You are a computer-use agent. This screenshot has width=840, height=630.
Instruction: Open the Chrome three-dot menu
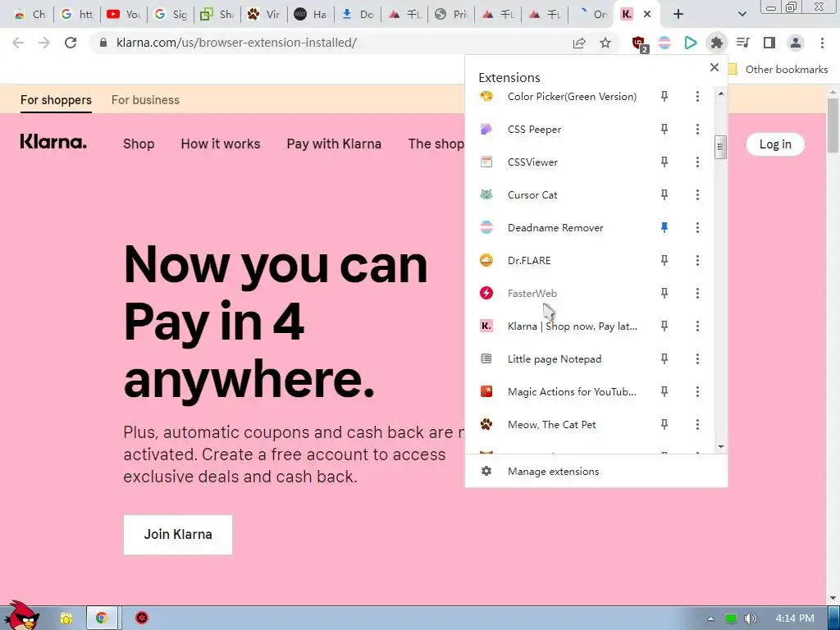[x=822, y=43]
